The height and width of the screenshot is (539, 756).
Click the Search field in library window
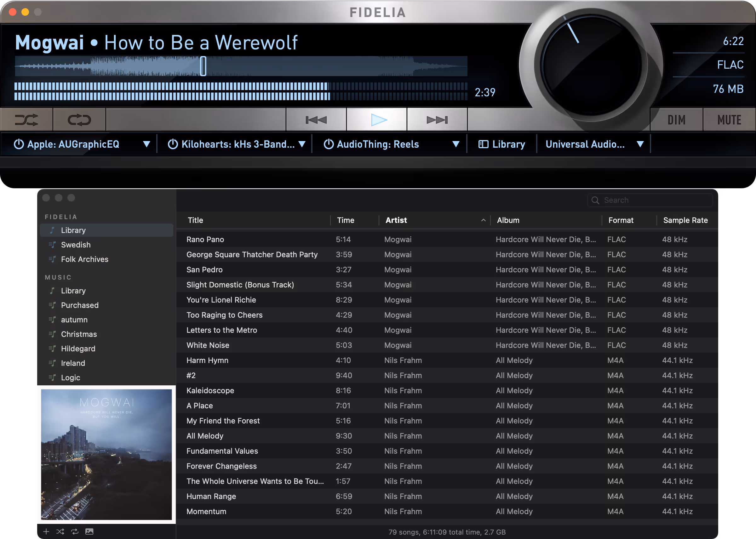tap(650, 200)
